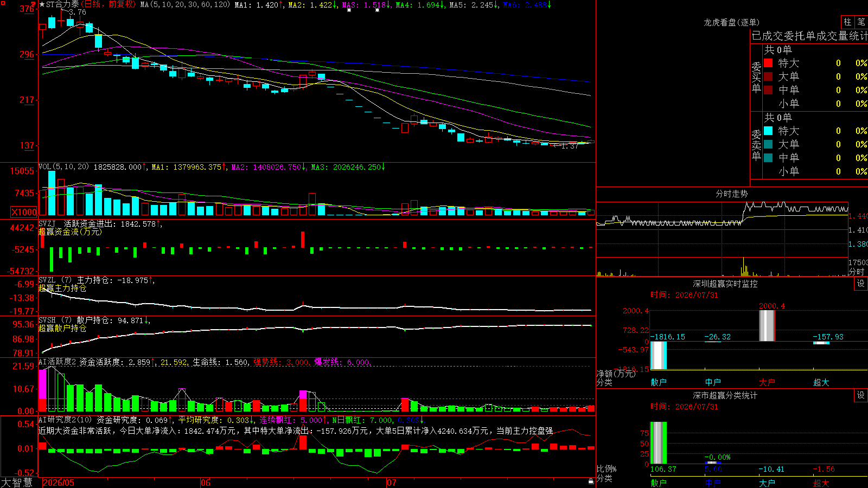The width and height of the screenshot is (868, 488).
Task: Click the 小单 row under 委买单
Action: 815,104
